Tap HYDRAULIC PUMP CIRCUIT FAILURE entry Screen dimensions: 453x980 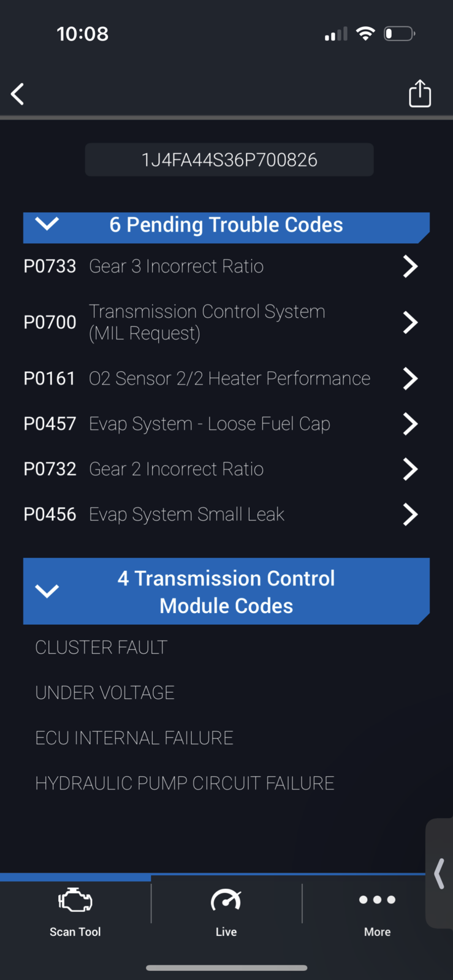[x=185, y=783]
